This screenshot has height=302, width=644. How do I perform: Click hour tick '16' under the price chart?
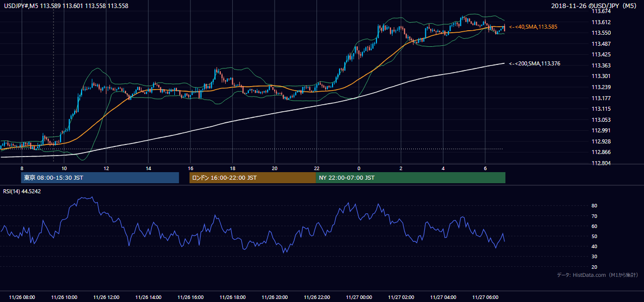(190, 168)
